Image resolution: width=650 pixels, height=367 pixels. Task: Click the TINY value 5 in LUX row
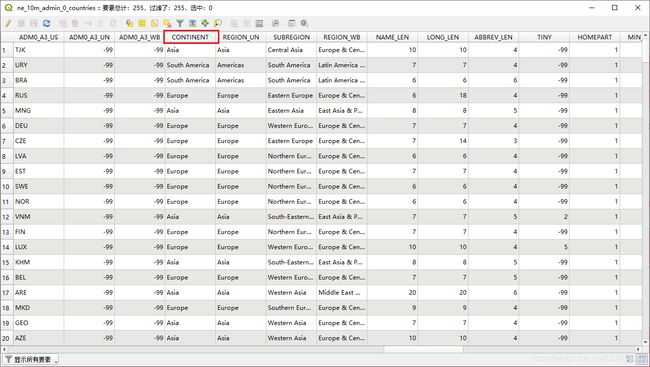coord(544,247)
